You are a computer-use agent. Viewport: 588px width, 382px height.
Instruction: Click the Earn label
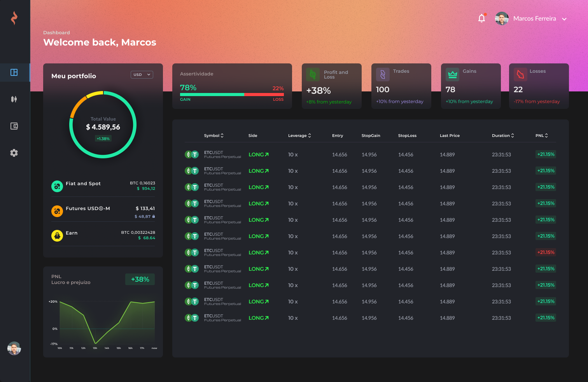coord(72,233)
